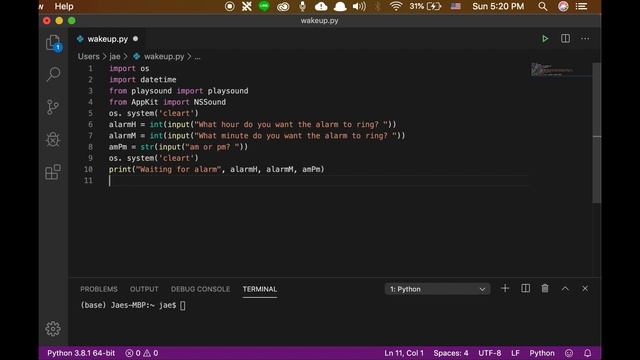Select the wakeup.py editor tab
Viewport: 640px width, 360px height.
107,39
